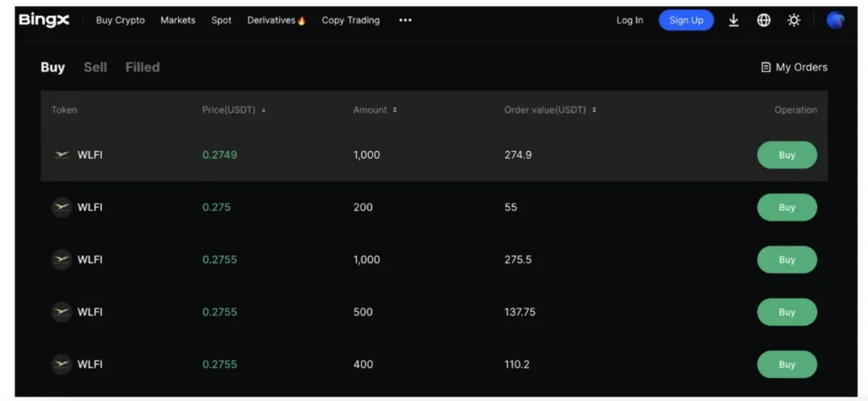This screenshot has width=868, height=401.
Task: Switch to the Filled tab
Action: pos(142,67)
